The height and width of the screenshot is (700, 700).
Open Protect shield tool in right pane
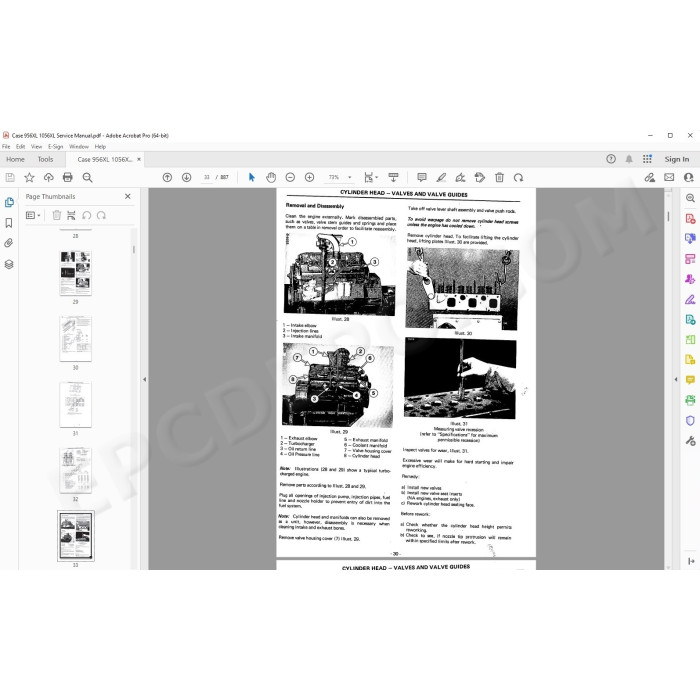pos(691,421)
